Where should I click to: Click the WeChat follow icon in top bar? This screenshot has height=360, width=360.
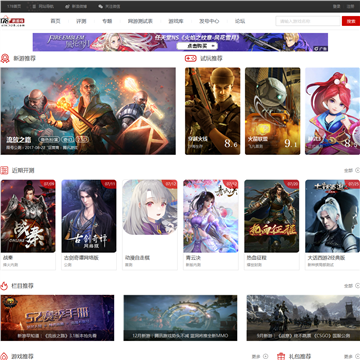point(100,6)
